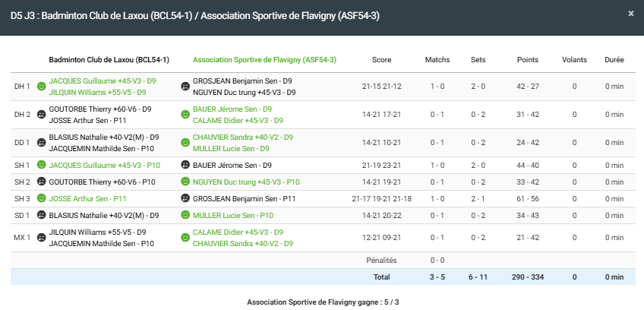Click the Total row match result 3 - 5
This screenshot has height=310, width=644.
[437, 277]
